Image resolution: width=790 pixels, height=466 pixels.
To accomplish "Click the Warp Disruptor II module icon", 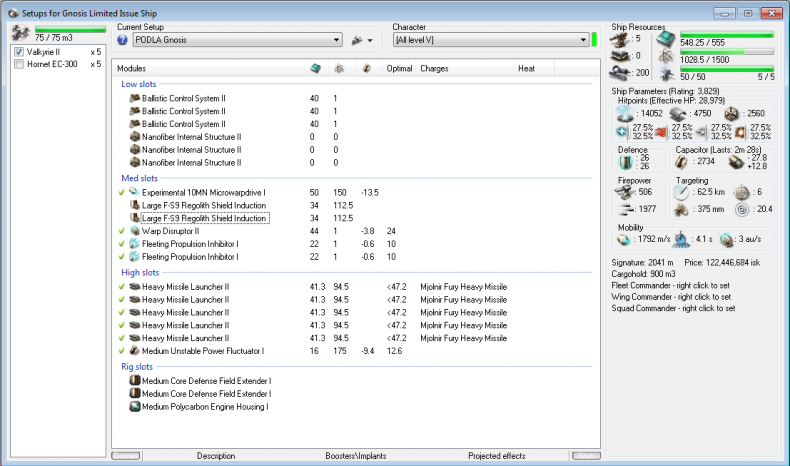I will [135, 231].
